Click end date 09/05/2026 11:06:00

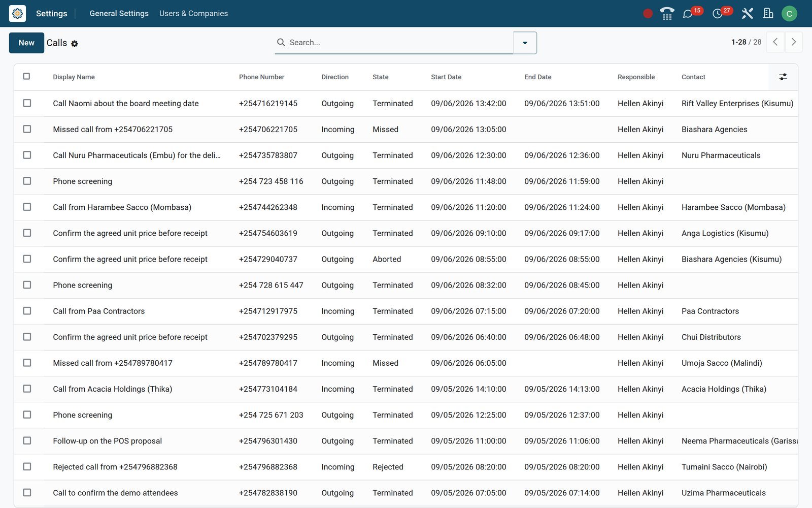(x=562, y=441)
